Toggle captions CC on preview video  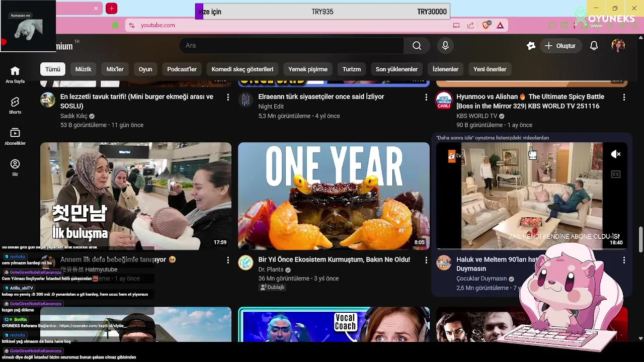(x=616, y=174)
